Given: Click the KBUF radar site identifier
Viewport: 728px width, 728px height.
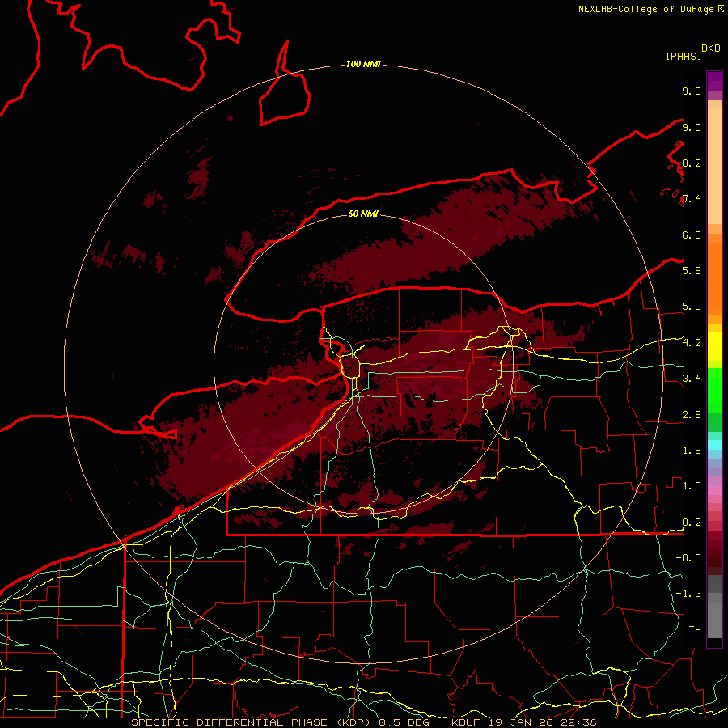Looking at the screenshot, I should (467, 722).
